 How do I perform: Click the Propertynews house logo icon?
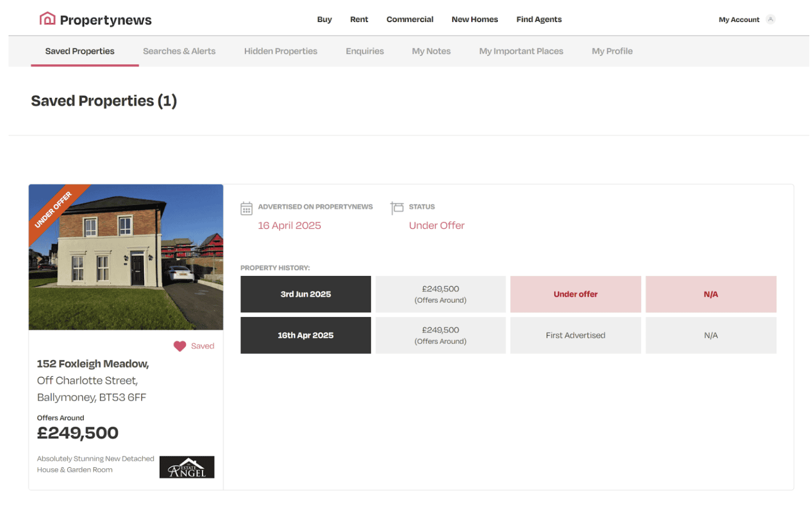(47, 19)
